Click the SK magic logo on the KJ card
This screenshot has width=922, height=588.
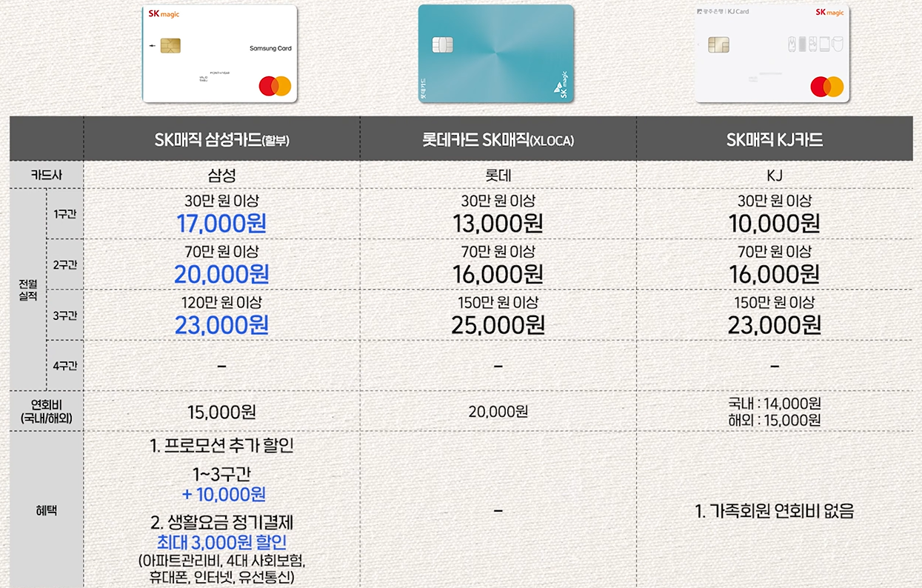point(829,12)
